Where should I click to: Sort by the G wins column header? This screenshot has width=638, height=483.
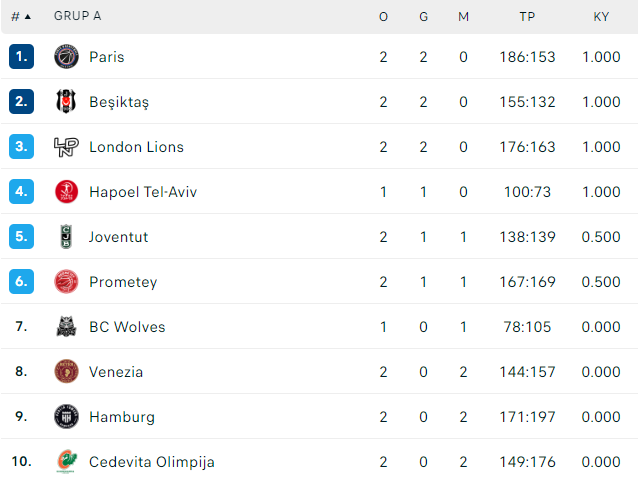pos(424,17)
